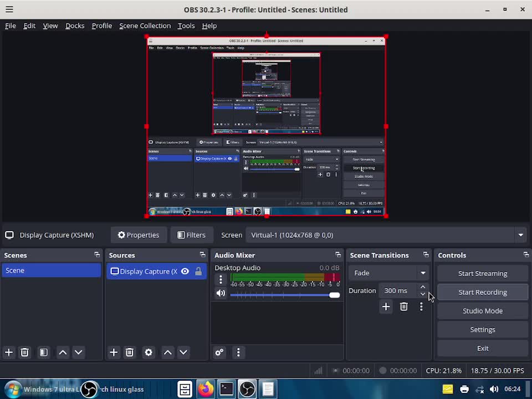Open the Scene Collection menu
Screen dimensions: 532x399
[x=145, y=26]
